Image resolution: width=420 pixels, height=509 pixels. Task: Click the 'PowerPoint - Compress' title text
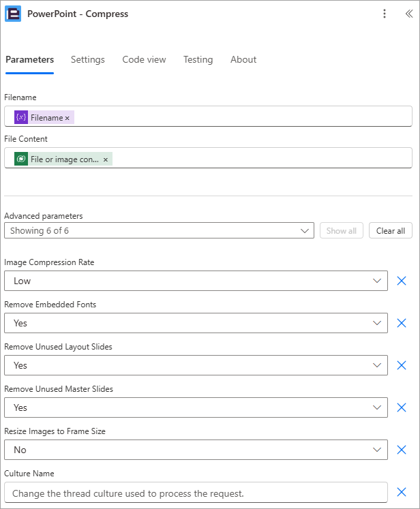78,14
